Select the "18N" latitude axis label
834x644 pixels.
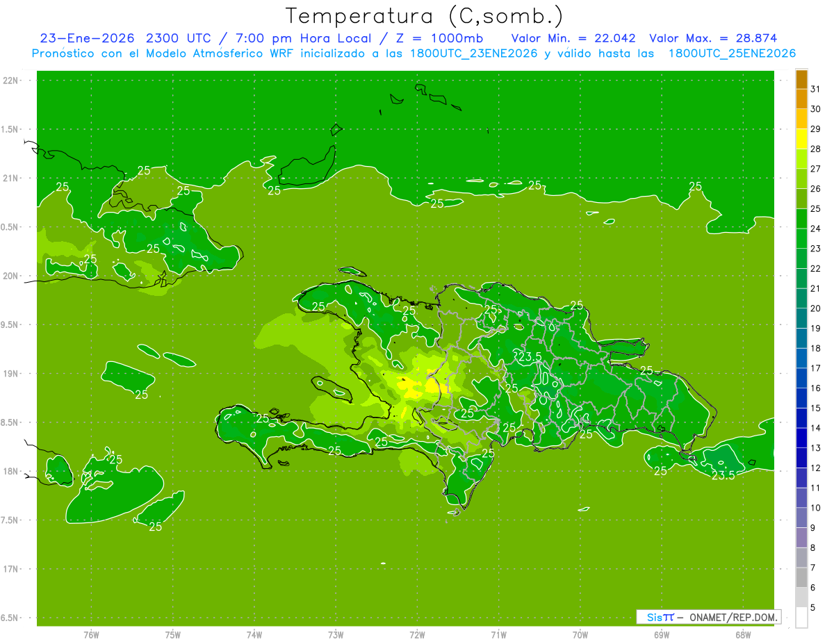(x=12, y=471)
